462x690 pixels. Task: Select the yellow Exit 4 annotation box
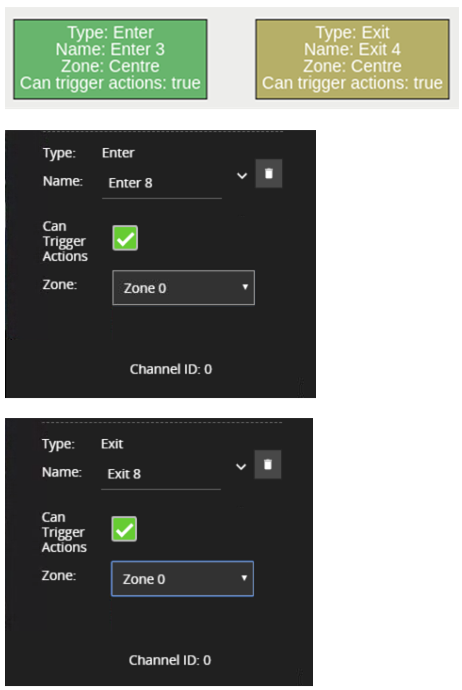click(352, 59)
